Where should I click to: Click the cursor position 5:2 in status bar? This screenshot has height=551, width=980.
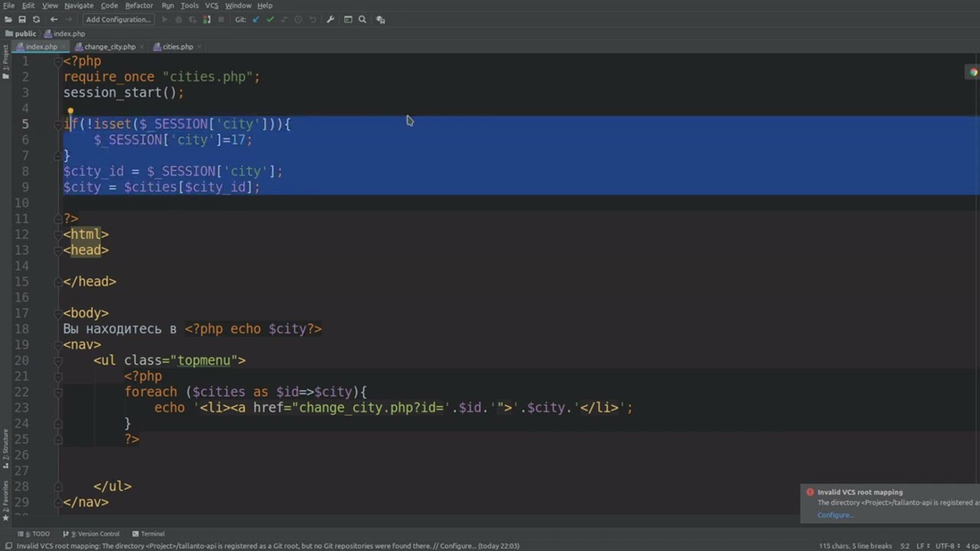(905, 546)
